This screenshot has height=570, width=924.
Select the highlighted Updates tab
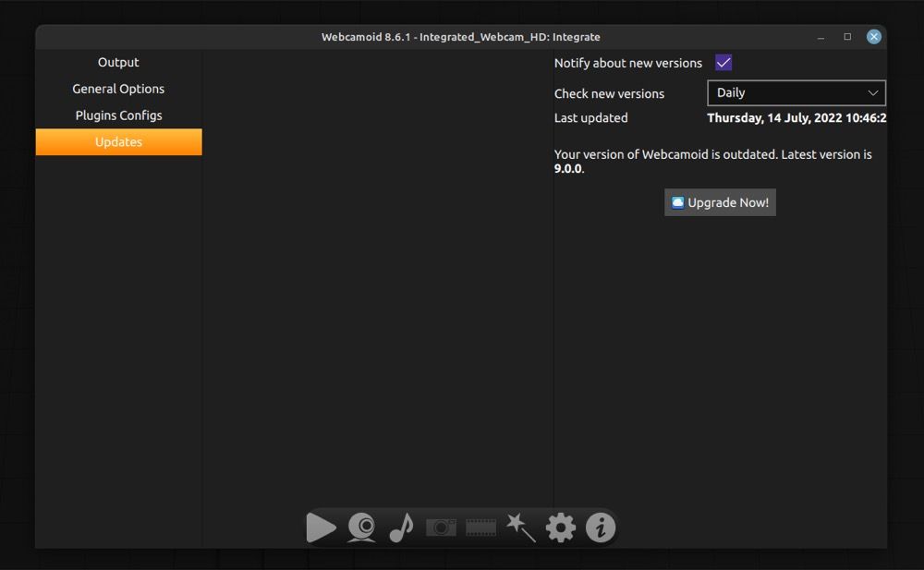coord(118,142)
